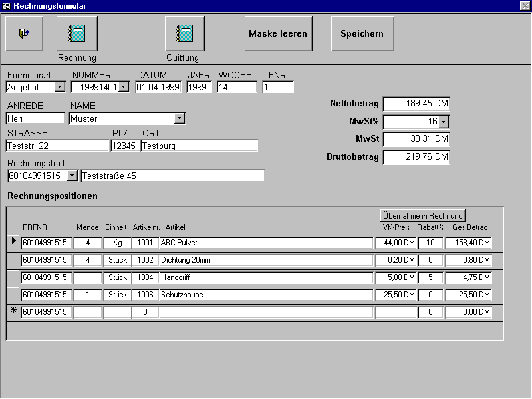Click Rabatt% cell showing 10

click(x=430, y=243)
